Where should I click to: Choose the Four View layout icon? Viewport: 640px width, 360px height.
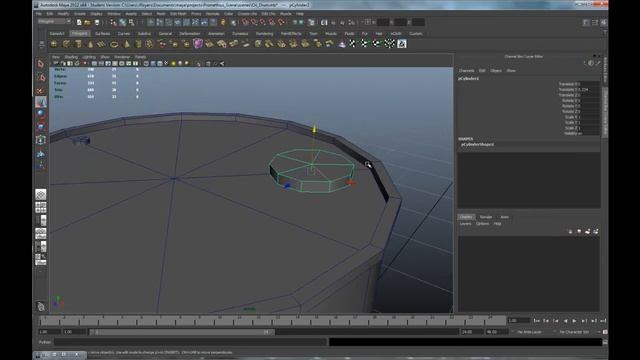point(40,207)
